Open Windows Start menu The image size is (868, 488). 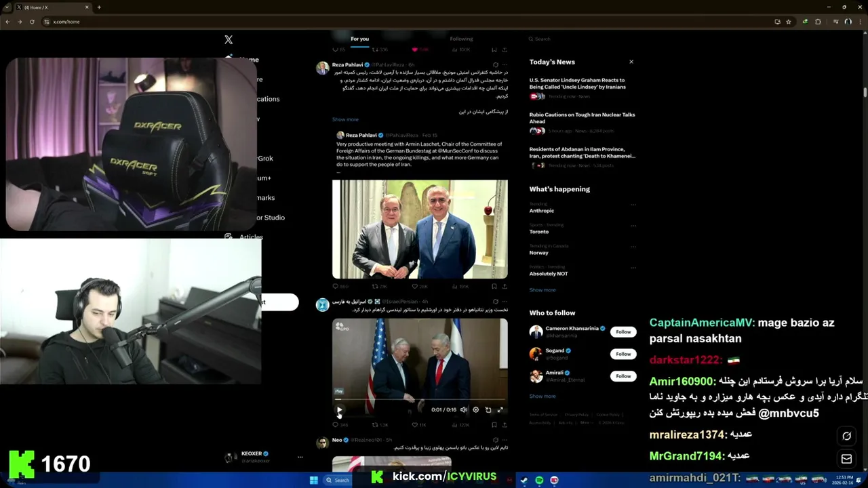313,481
